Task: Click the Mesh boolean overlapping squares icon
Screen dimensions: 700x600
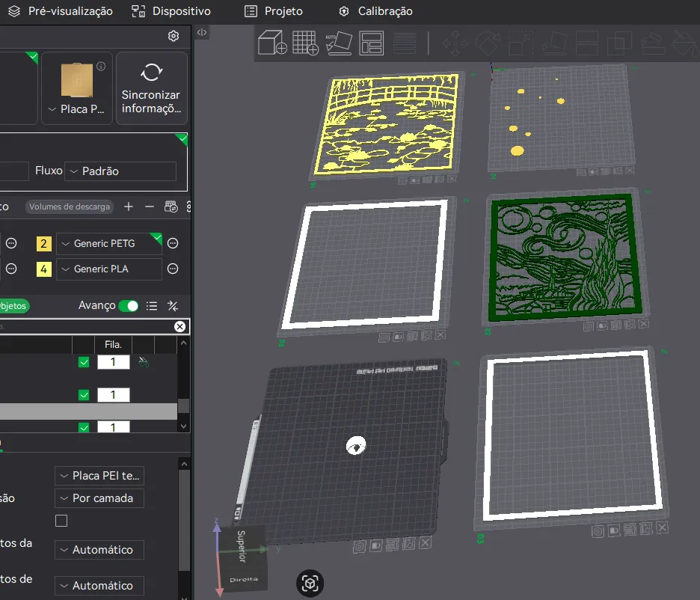Action: [620, 43]
